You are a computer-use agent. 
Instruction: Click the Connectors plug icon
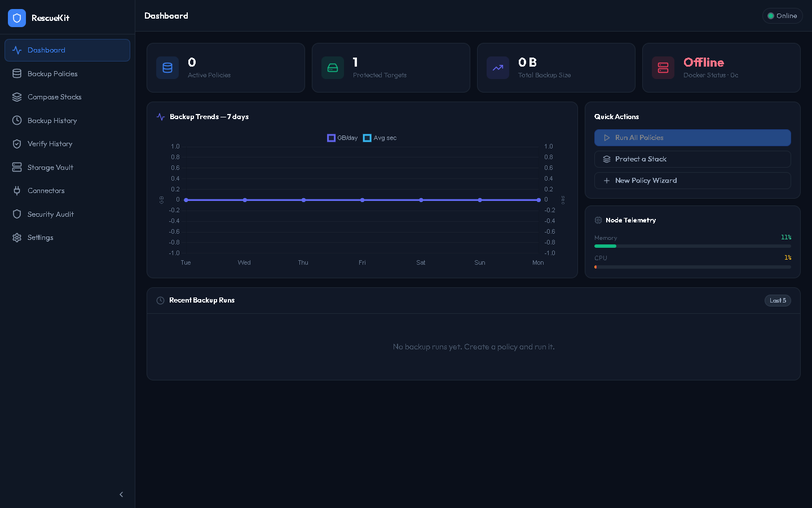click(x=17, y=191)
